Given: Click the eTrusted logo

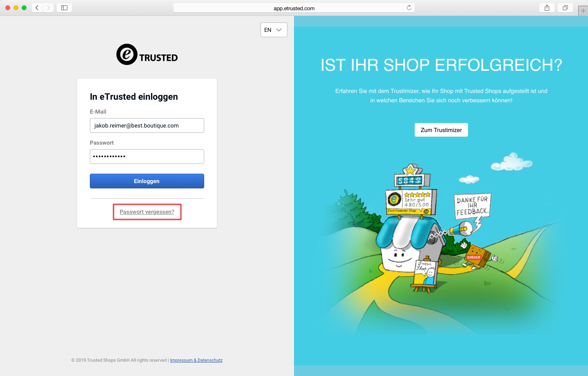Looking at the screenshot, I should pos(147,55).
